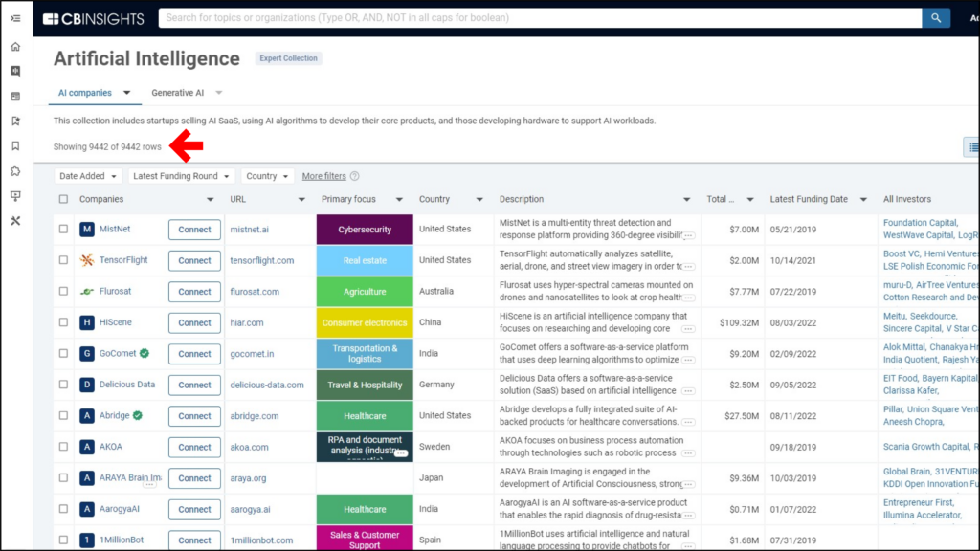Switch to the AI companies tab
The height and width of the screenshot is (551, 980).
[85, 93]
